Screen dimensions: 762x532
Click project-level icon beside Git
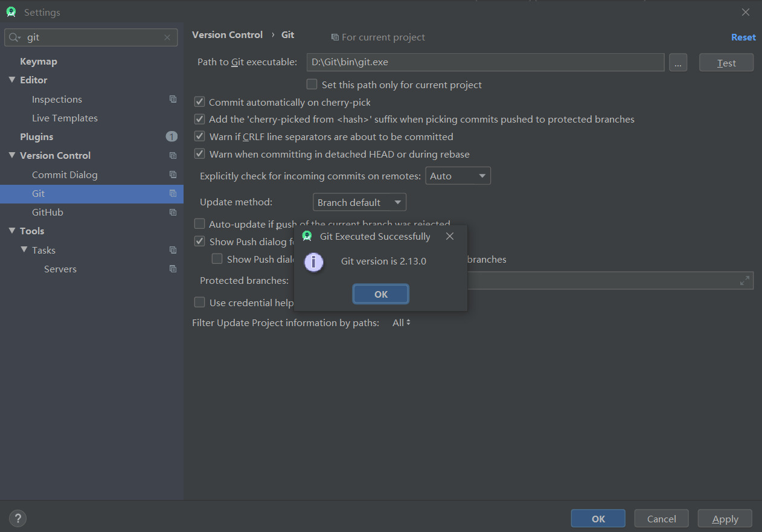(x=173, y=194)
